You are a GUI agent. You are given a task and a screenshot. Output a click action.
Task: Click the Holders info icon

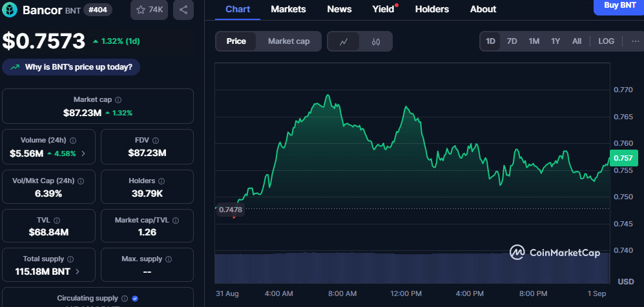coord(161,181)
